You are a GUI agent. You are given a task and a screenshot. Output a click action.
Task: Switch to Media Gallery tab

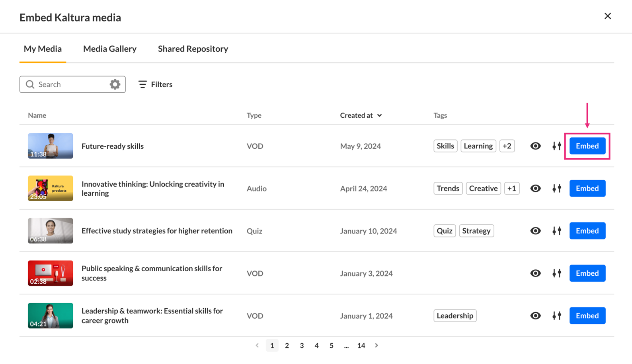[x=110, y=49]
